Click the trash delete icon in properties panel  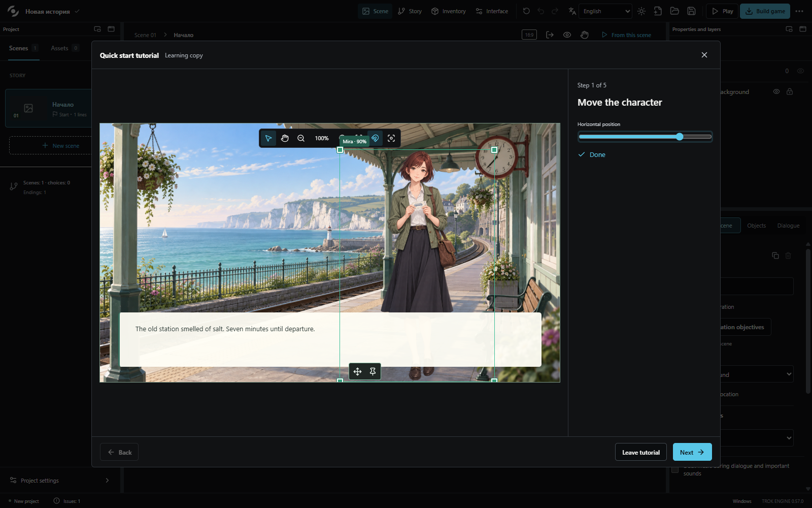788,256
